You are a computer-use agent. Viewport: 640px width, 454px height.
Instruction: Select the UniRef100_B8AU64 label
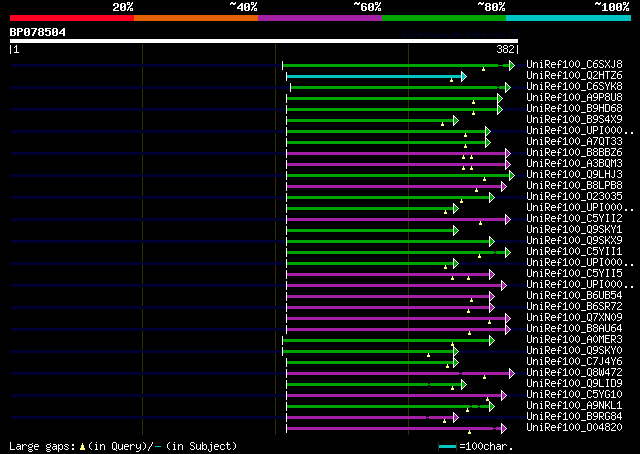click(574, 329)
